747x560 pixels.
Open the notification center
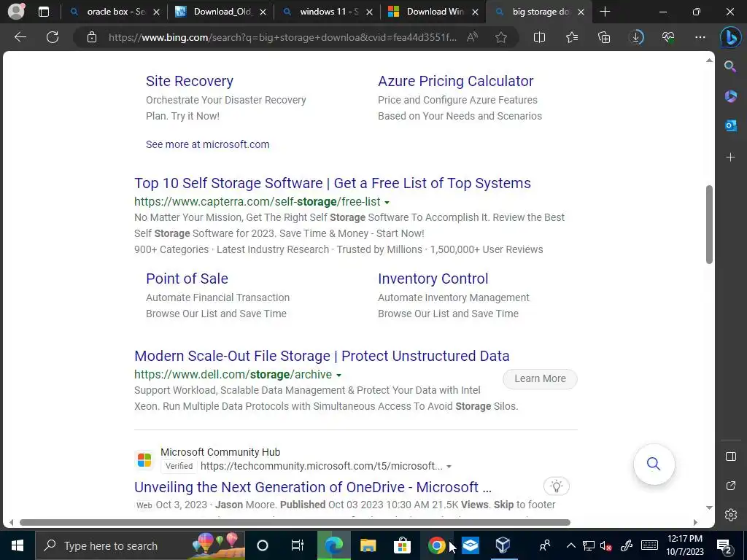point(724,545)
